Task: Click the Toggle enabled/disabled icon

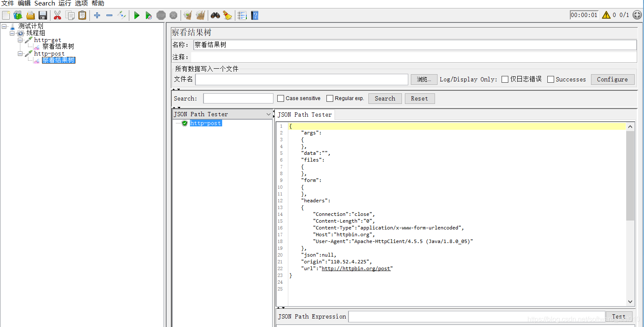Action: pyautogui.click(x=122, y=16)
